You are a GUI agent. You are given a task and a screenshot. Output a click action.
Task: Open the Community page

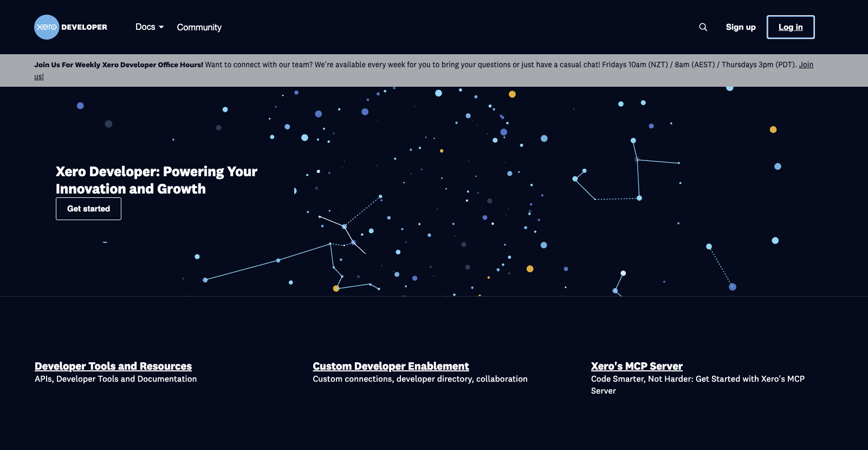(x=199, y=27)
